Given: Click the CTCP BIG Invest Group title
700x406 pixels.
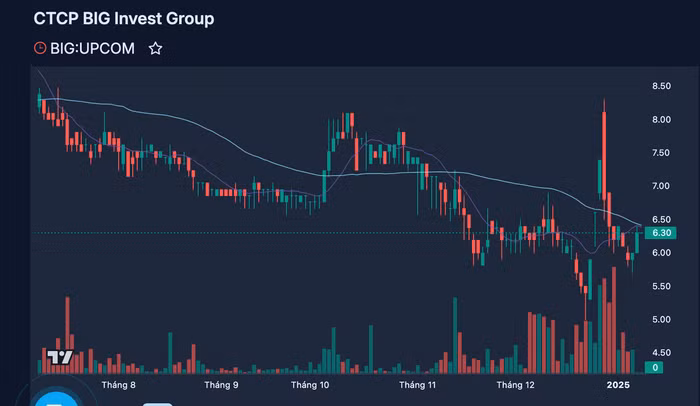Looking at the screenshot, I should point(124,19).
